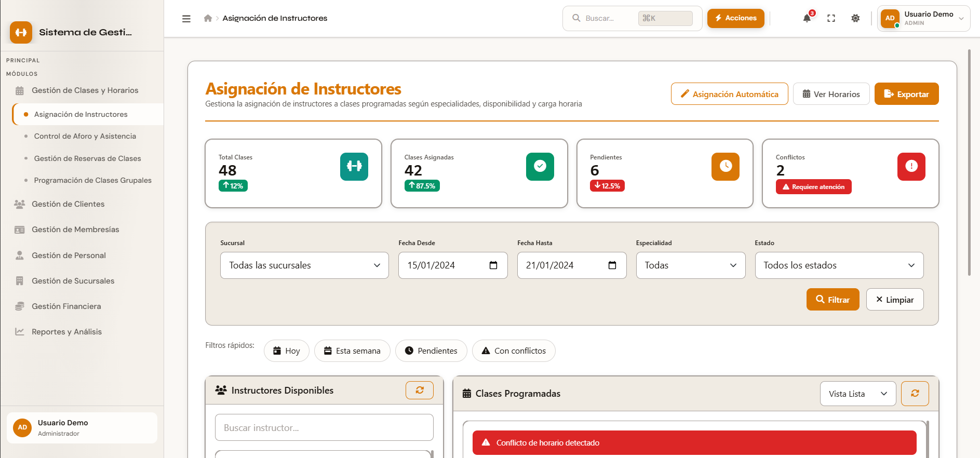
Task: Open Control de Aforo y Asistencia
Action: pos(85,136)
